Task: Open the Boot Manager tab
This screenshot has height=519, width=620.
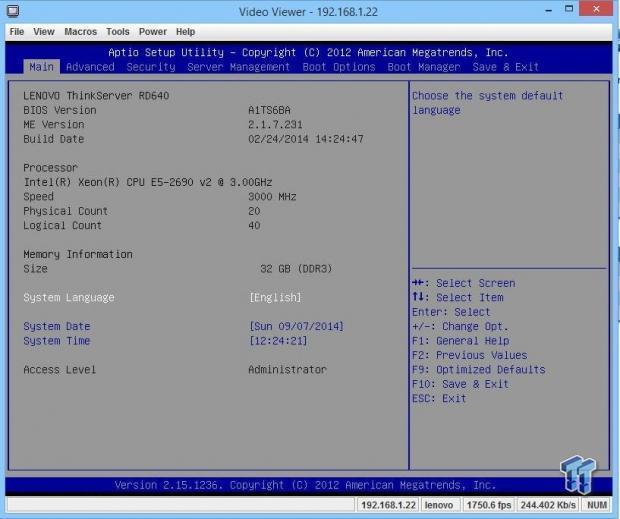Action: click(424, 67)
